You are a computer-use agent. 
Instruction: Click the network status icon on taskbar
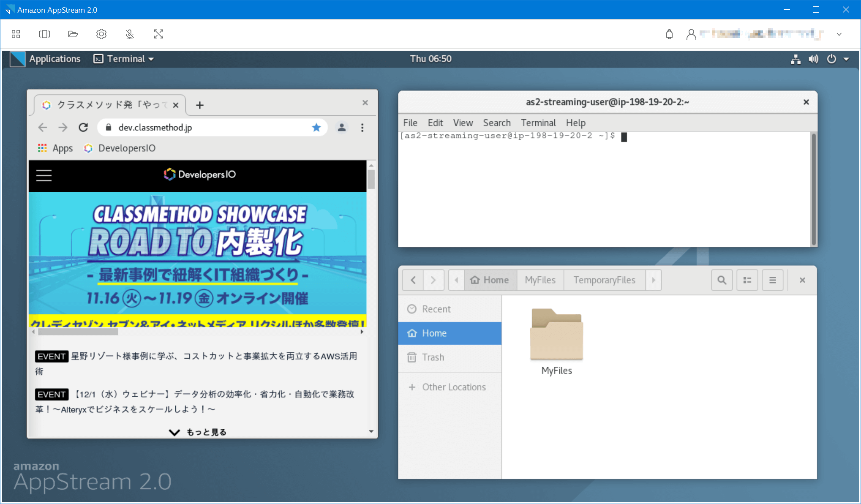coord(796,59)
